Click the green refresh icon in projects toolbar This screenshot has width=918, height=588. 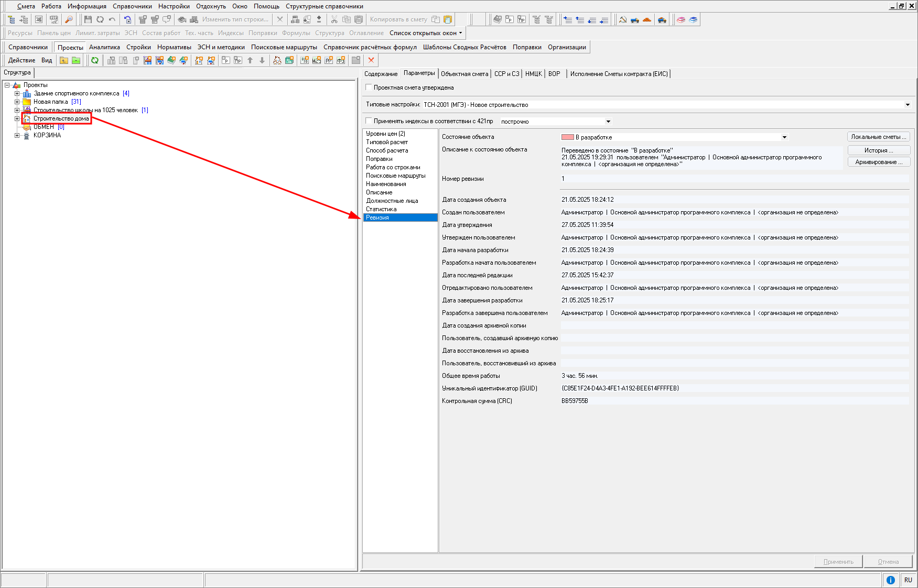point(95,60)
